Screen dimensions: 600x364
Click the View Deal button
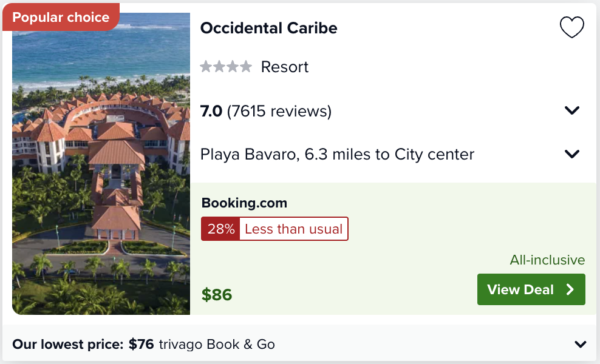[531, 289]
